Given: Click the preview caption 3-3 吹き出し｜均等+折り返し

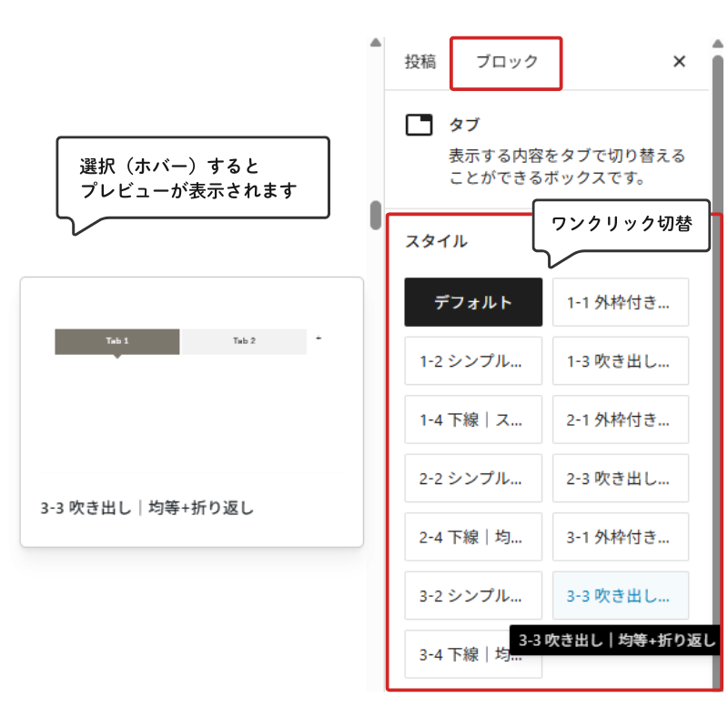Looking at the screenshot, I should coord(147,508).
